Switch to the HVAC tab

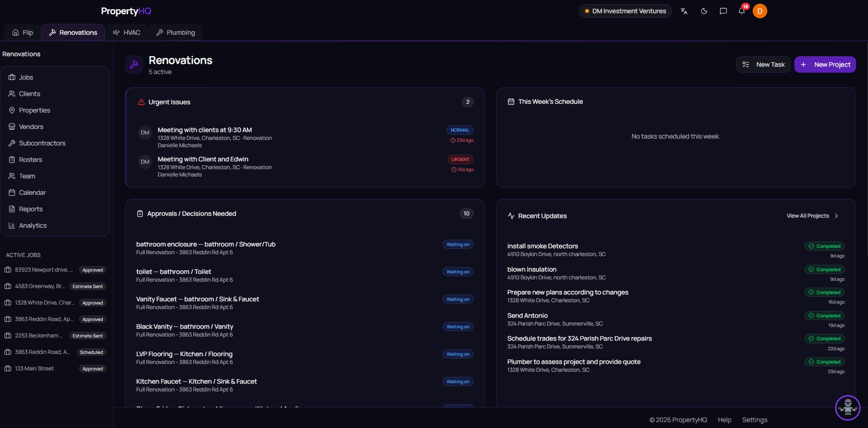(x=126, y=32)
